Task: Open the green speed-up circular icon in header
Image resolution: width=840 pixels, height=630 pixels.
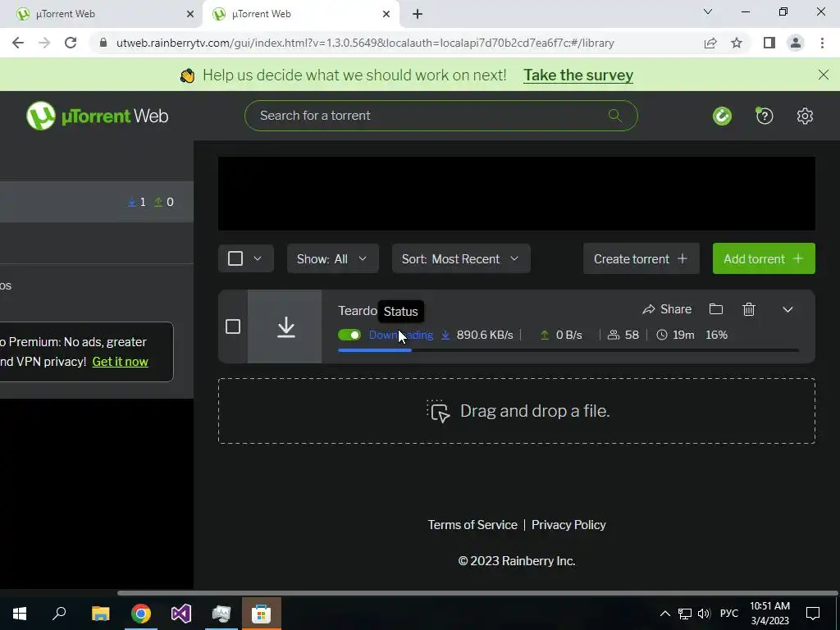Action: coord(722,116)
